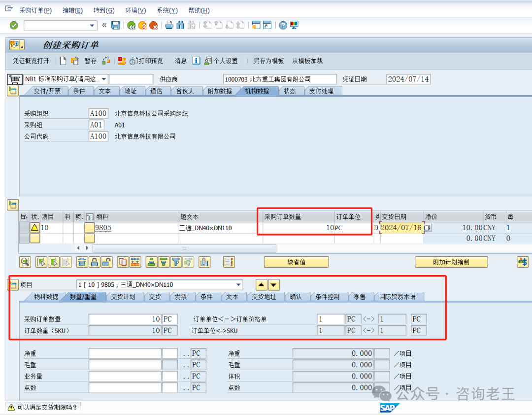
Task: Click the red Cancel icon
Action: click(x=154, y=26)
